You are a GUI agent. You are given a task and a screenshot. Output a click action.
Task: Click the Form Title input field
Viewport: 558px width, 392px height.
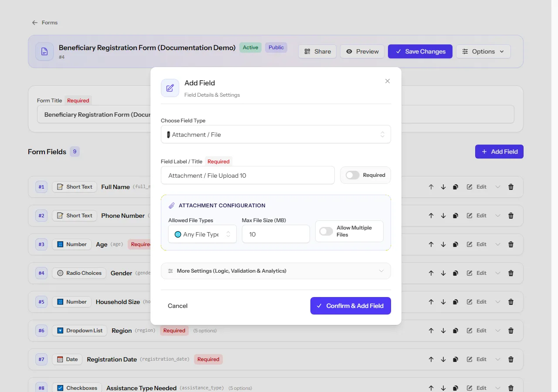pyautogui.click(x=276, y=115)
